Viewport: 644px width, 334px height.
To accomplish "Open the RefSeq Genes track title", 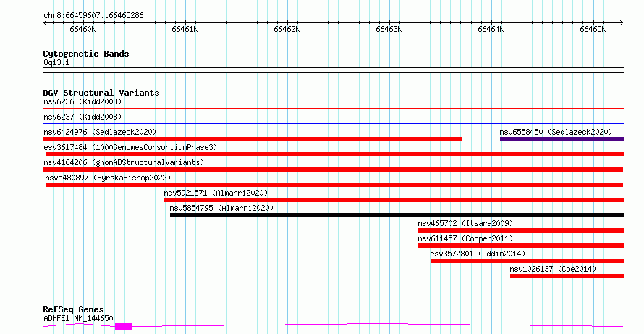I will [x=73, y=309].
